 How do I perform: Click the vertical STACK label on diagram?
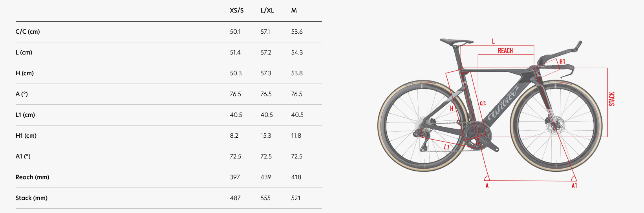(612, 99)
